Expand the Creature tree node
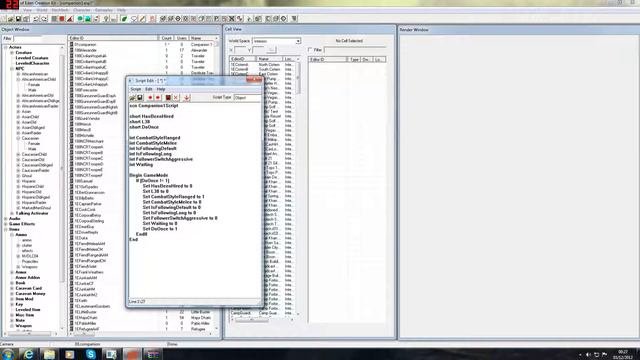Image resolution: width=640 pixels, height=360 pixels. coord(12,53)
